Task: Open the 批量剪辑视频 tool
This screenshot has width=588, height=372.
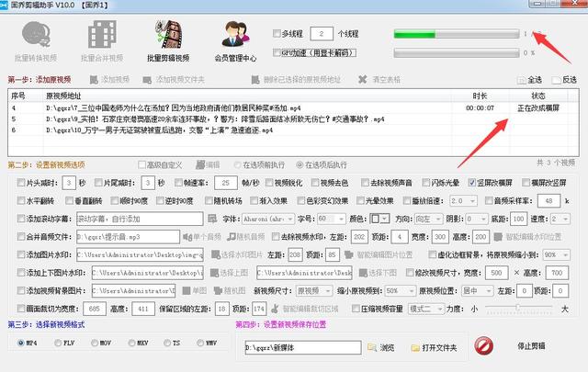Action: [168, 41]
